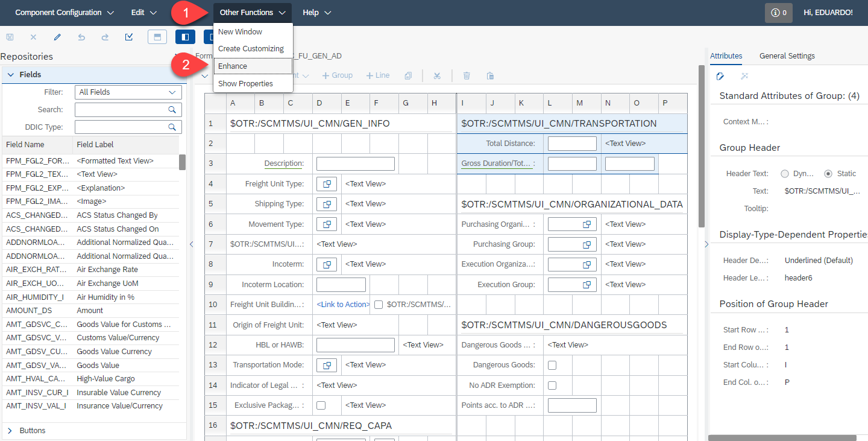Select the AMOUNT_DS field row
868x441 pixels.
91,311
